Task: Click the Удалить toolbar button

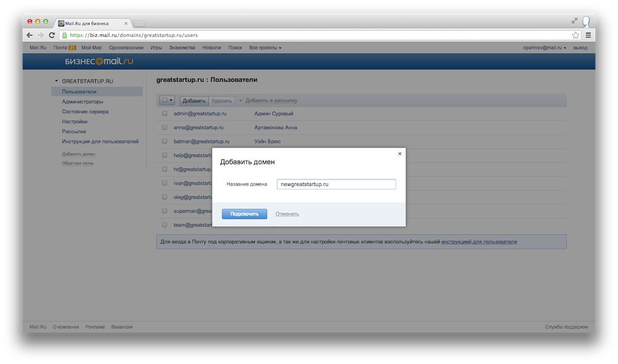Action: 221,101
